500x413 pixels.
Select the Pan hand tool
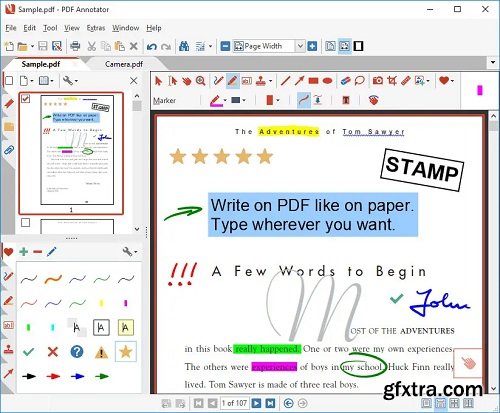click(187, 81)
